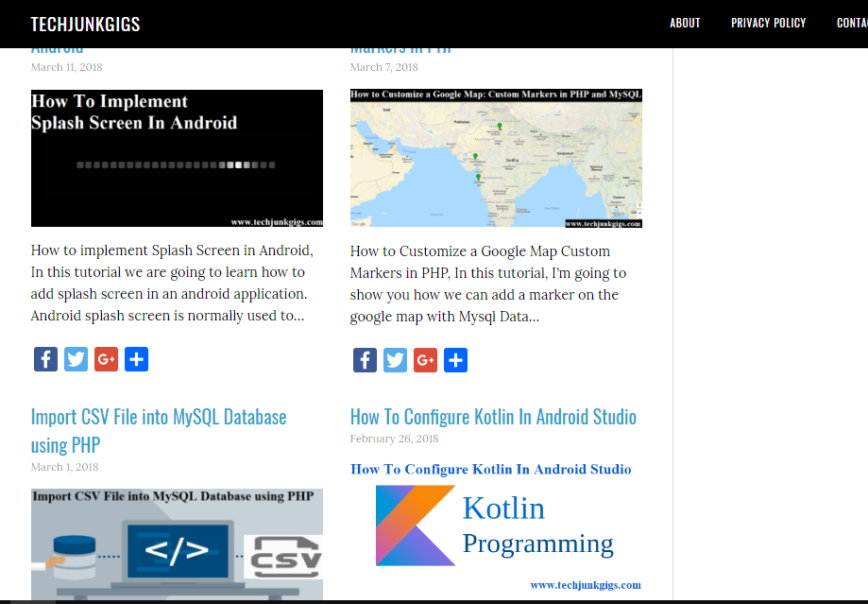Viewport: 868px width, 604px height.
Task: Open the Import CSV File thumbnail image
Action: [x=178, y=544]
